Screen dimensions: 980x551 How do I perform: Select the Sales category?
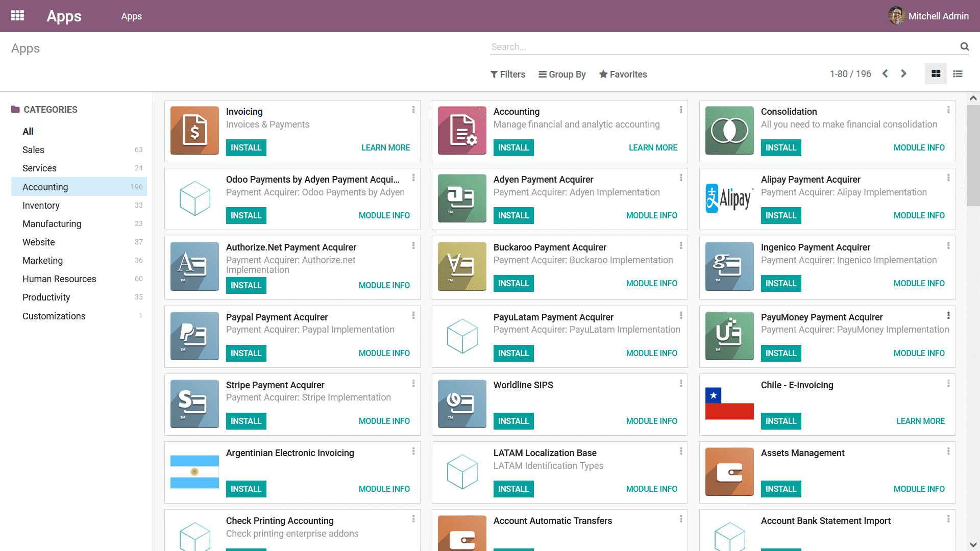tap(79, 150)
